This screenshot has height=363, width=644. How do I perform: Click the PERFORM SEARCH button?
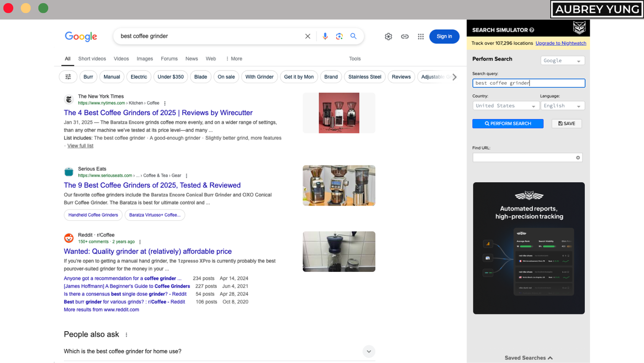[x=508, y=123]
